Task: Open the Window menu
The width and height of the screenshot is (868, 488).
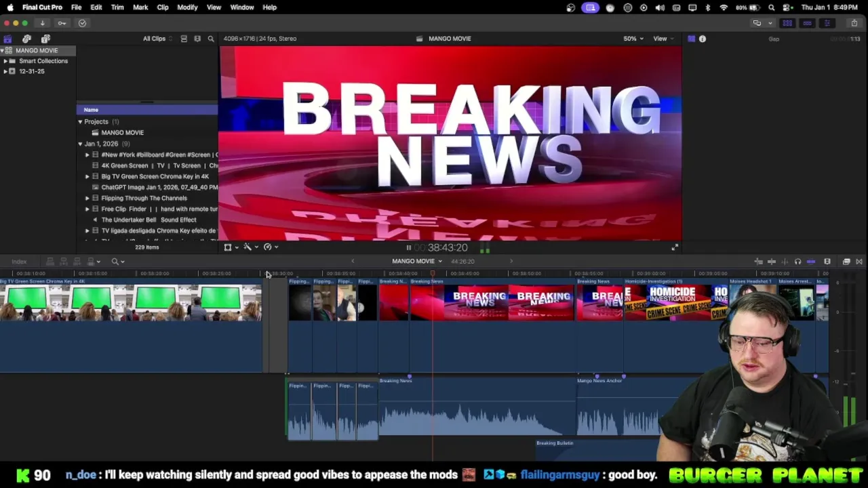Action: (242, 7)
